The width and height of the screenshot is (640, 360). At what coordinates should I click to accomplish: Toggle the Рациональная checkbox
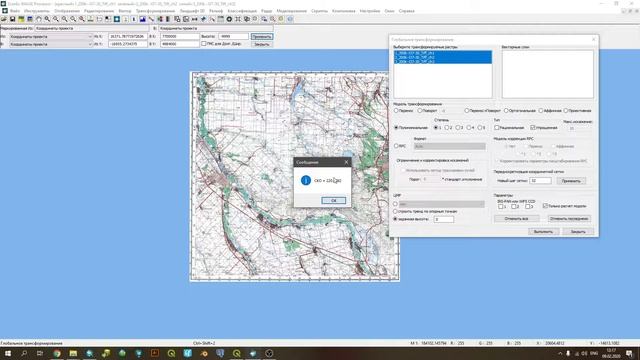497,128
